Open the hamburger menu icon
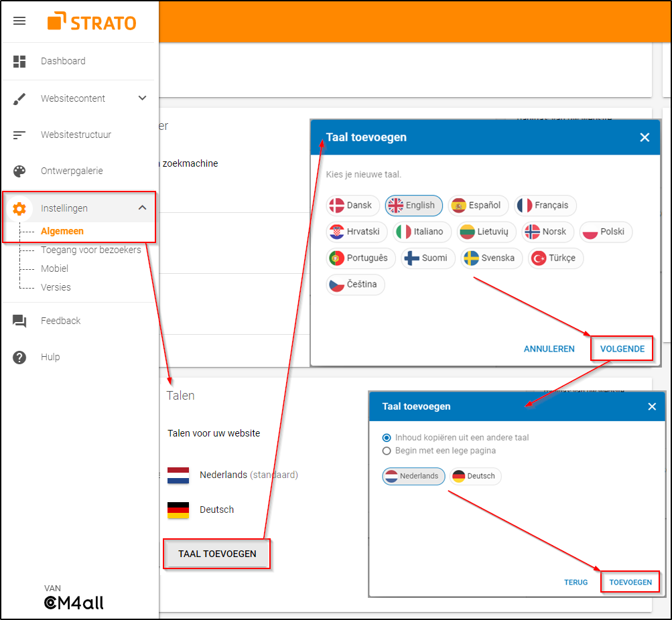The height and width of the screenshot is (620, 672). click(x=19, y=21)
